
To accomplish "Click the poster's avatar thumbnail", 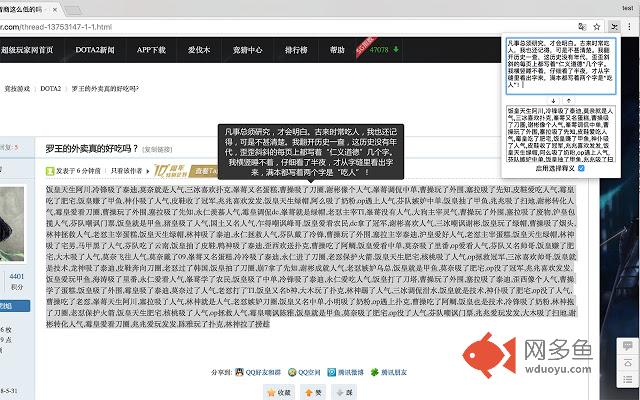I will pos(12,224).
